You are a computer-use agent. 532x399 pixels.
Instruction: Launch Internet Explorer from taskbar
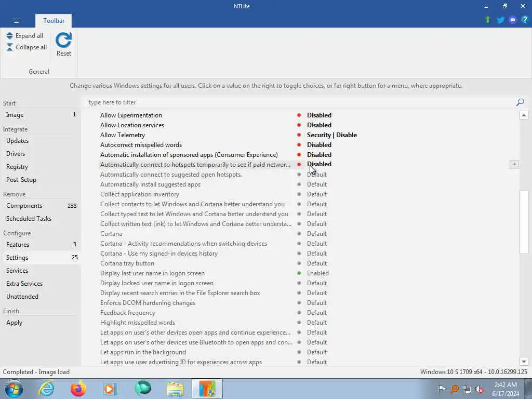click(46, 389)
